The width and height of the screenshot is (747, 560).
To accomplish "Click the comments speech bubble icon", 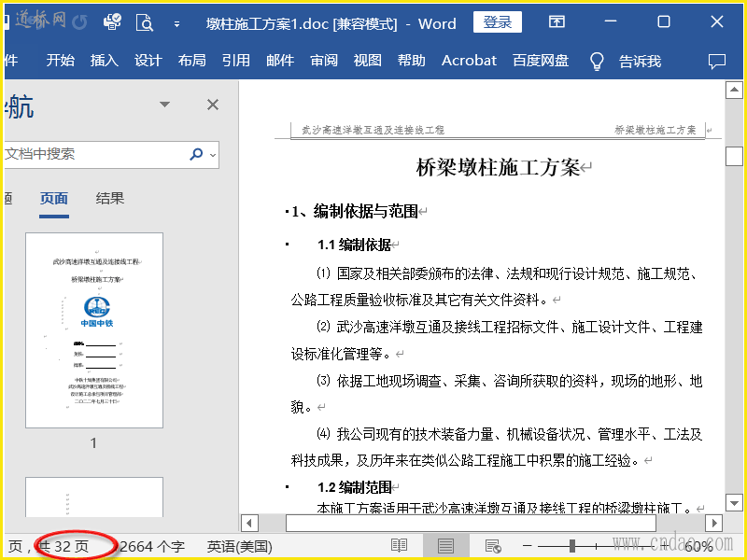I will [x=717, y=61].
